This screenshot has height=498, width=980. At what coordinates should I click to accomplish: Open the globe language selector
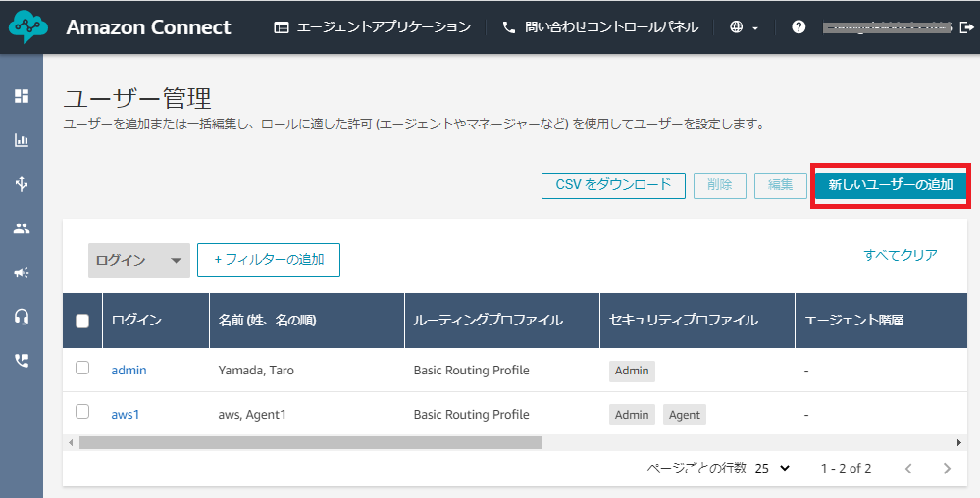coord(744,26)
